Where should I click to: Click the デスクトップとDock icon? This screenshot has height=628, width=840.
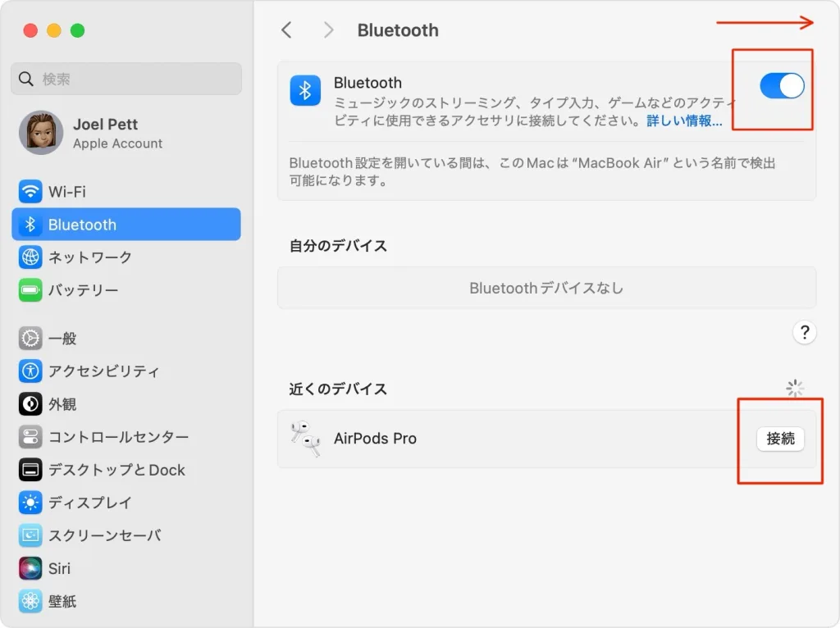[x=30, y=470]
